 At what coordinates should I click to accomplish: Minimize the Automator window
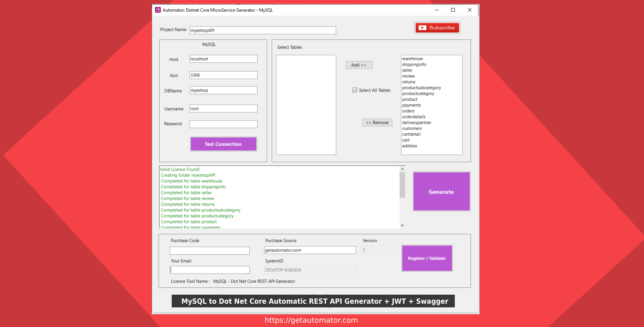437,10
